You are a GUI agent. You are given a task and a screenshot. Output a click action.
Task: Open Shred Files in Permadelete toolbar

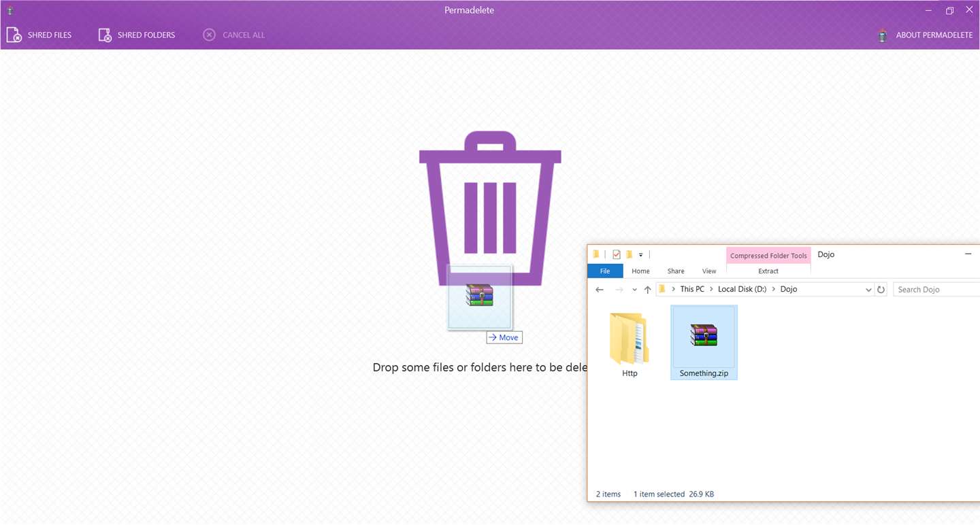click(39, 35)
